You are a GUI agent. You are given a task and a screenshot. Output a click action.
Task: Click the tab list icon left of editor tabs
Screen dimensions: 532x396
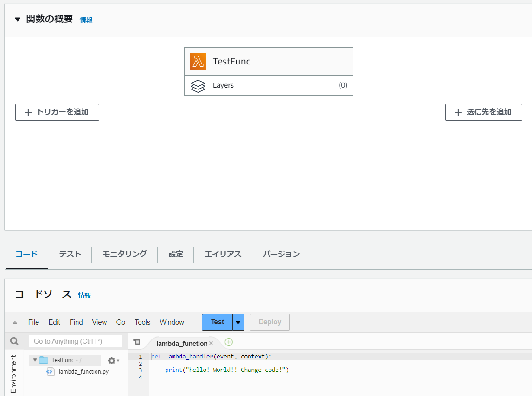[x=137, y=341]
